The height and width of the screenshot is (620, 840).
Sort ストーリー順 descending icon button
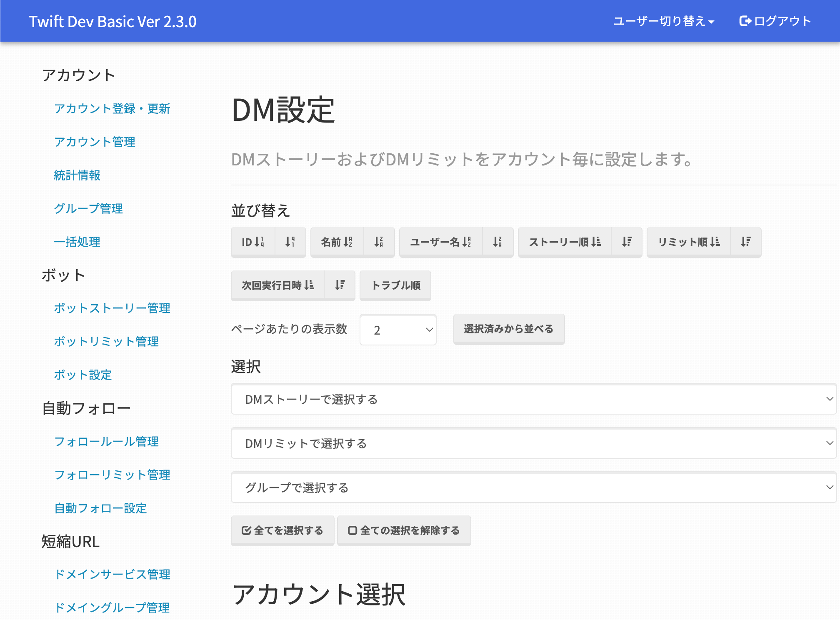click(x=627, y=242)
